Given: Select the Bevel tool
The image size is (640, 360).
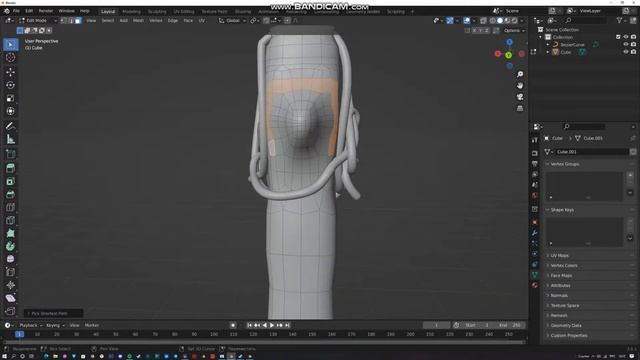Looking at the screenshot, I should [x=11, y=194].
